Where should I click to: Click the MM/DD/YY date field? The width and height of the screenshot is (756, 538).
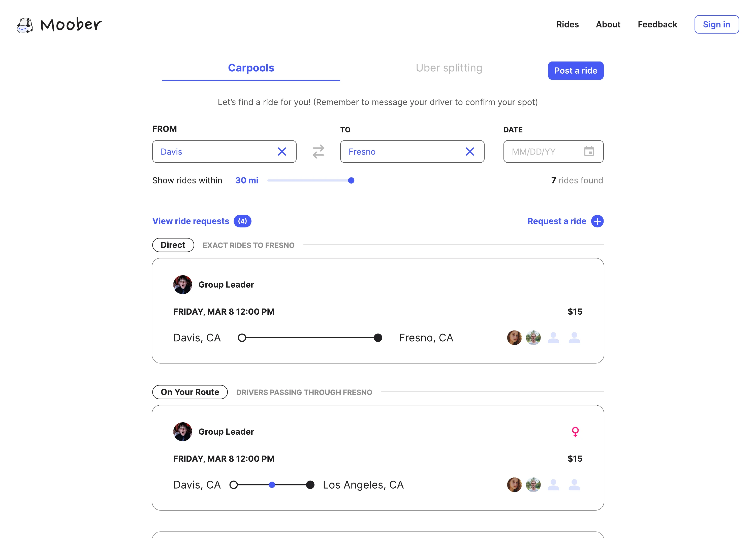point(553,152)
